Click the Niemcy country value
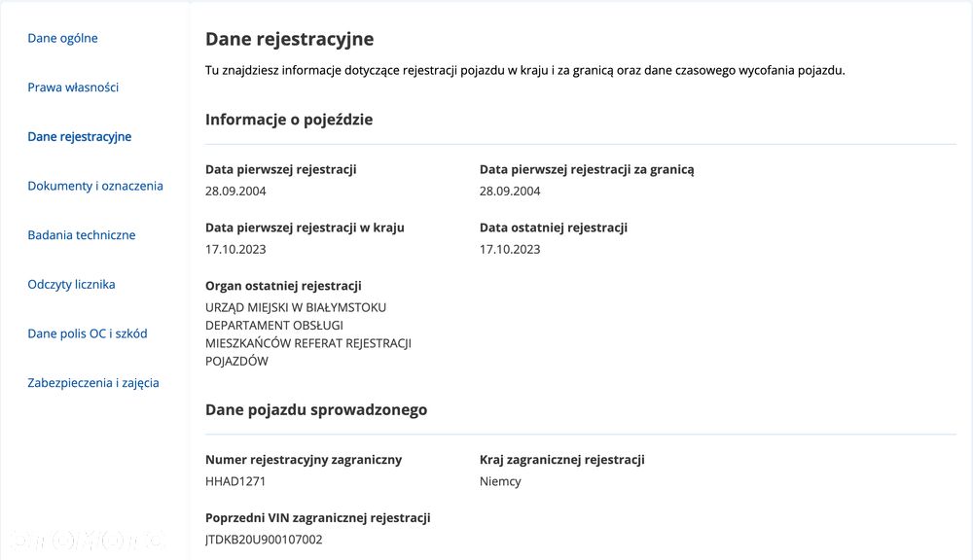This screenshot has width=973, height=560. [500, 481]
